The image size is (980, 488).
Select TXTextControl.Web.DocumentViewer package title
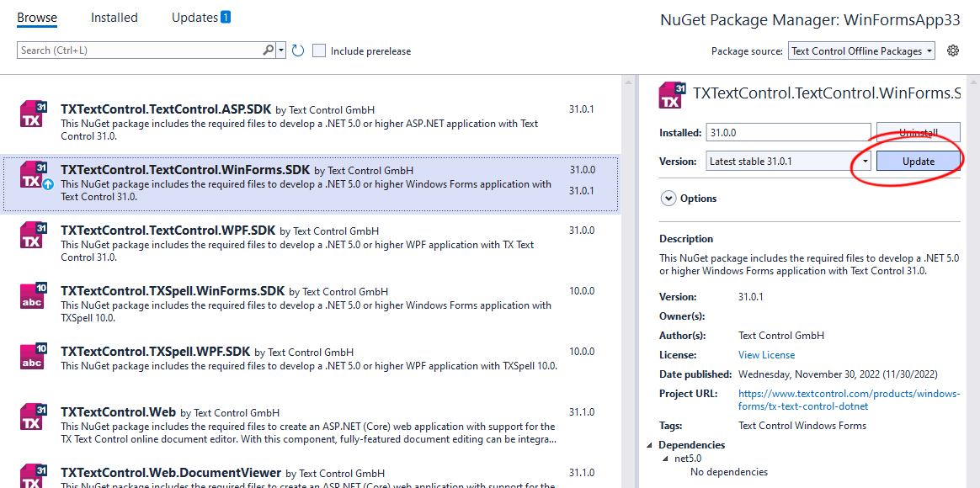point(171,473)
